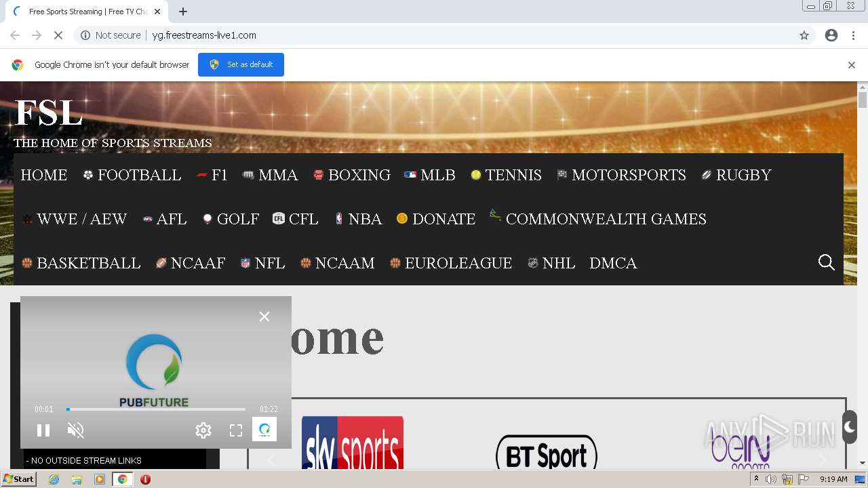Click the PubFuture logo button in player

click(264, 429)
